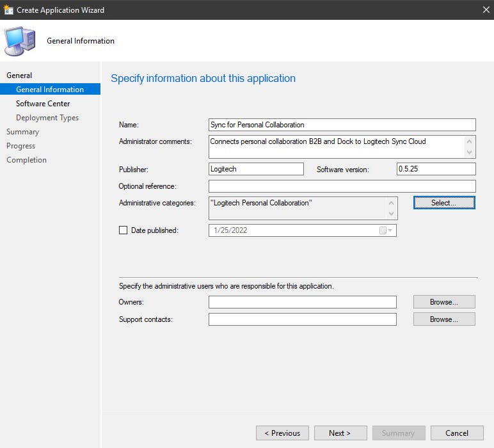Click down arrow in Administrative categories box
The height and width of the screenshot is (448, 494).
(x=391, y=214)
